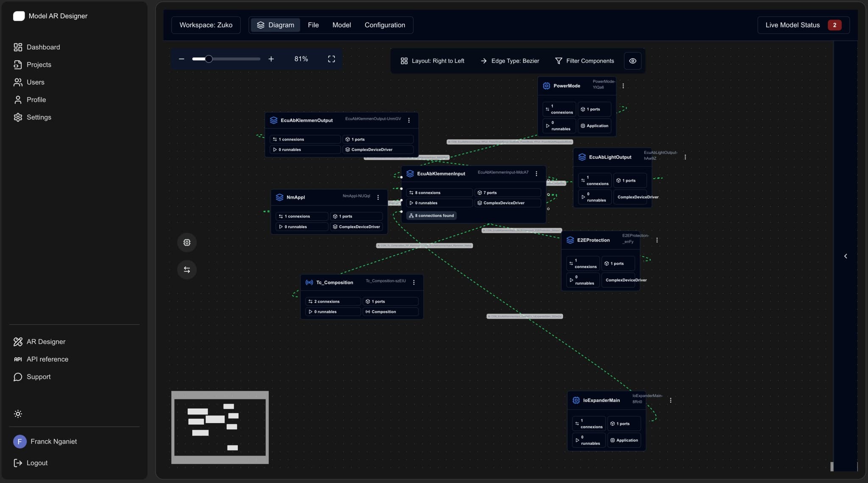Screen dimensions: 868x483
Task: Open the PowerMode node options menu
Action: coord(623,86)
